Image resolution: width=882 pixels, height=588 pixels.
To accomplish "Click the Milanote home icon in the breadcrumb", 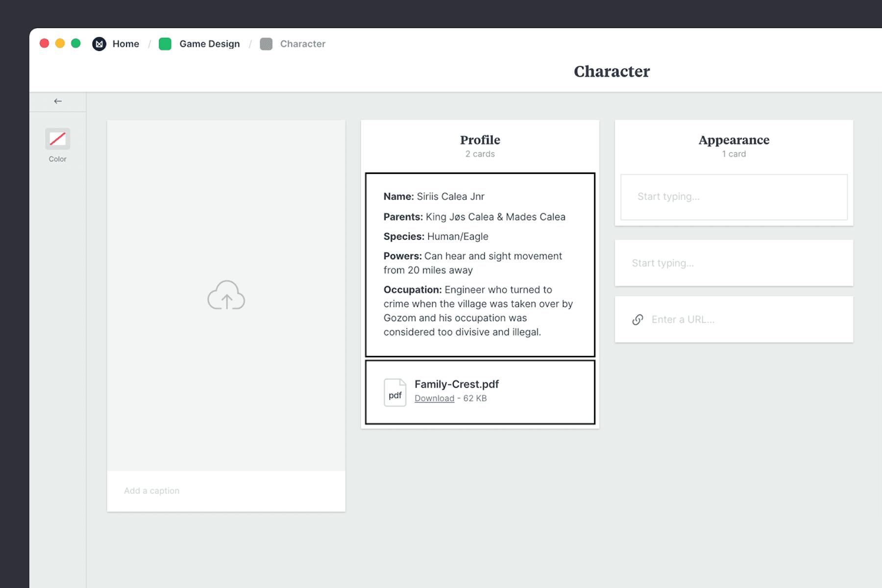I will 99,44.
